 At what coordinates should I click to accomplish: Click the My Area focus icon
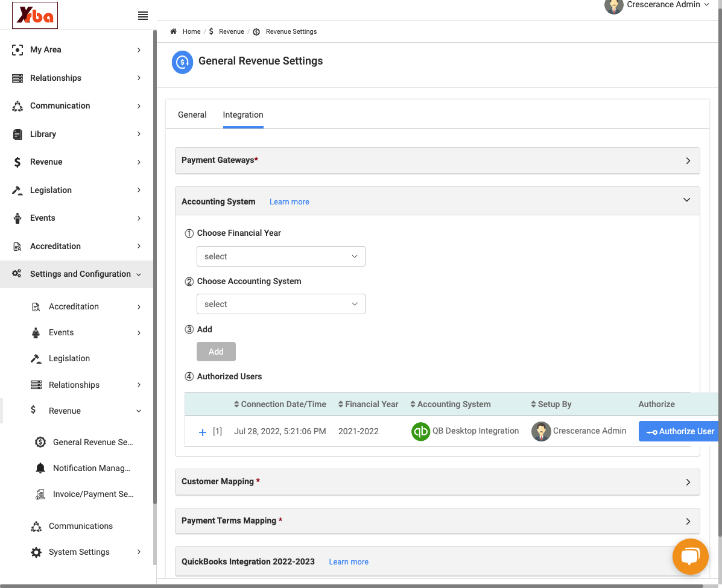[17, 49]
